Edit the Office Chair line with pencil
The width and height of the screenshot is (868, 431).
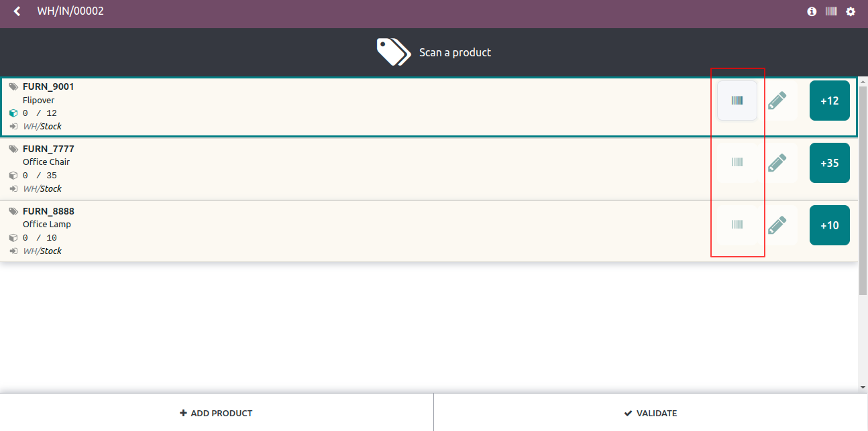click(x=777, y=163)
